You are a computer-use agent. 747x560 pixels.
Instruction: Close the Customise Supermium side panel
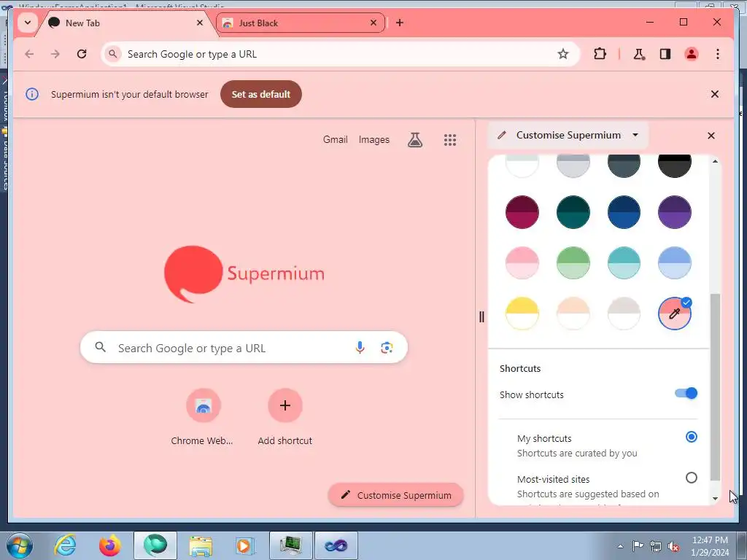click(x=711, y=136)
